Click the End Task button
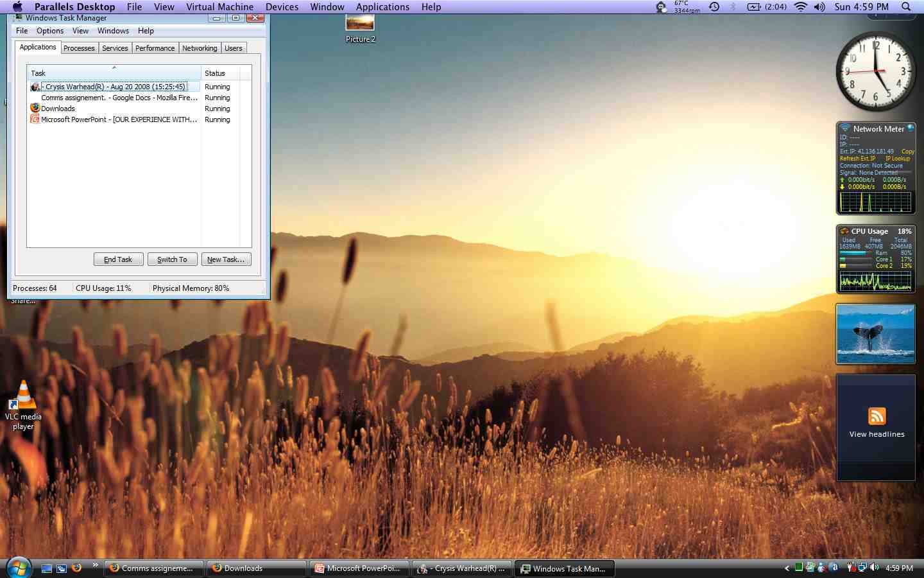The image size is (924, 578). (118, 259)
